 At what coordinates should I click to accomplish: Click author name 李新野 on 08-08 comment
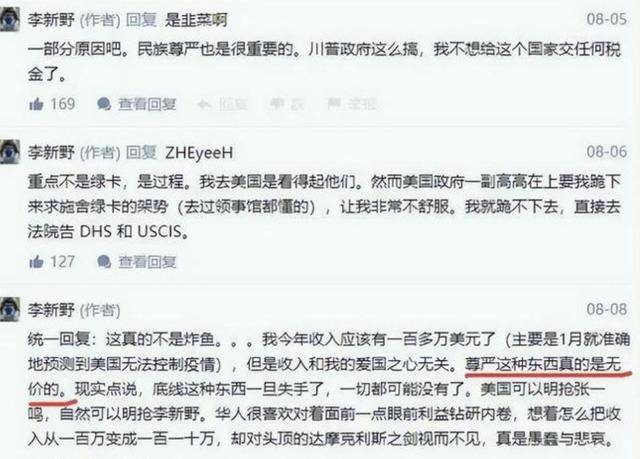pyautogui.click(x=51, y=310)
